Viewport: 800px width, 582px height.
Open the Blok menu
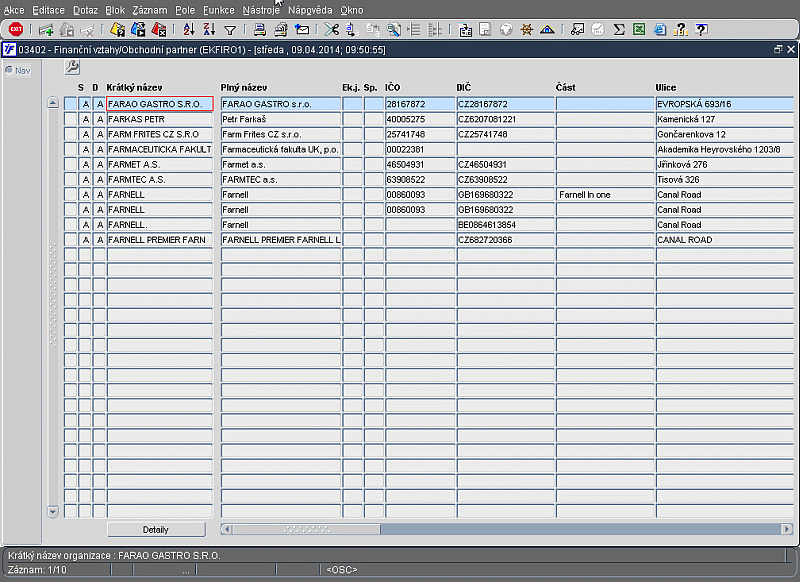115,10
